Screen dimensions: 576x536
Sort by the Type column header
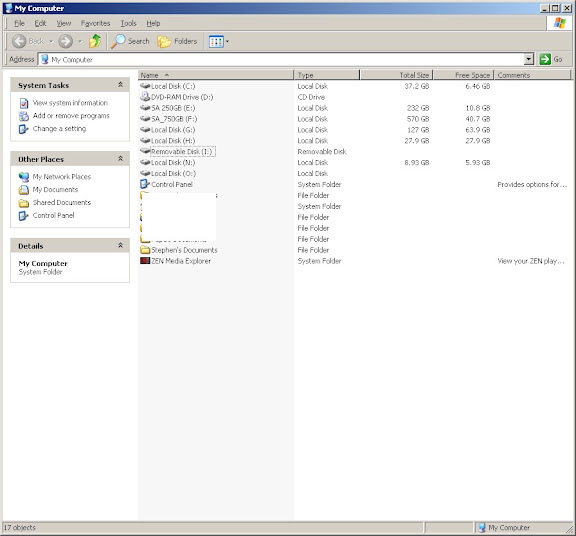327,75
